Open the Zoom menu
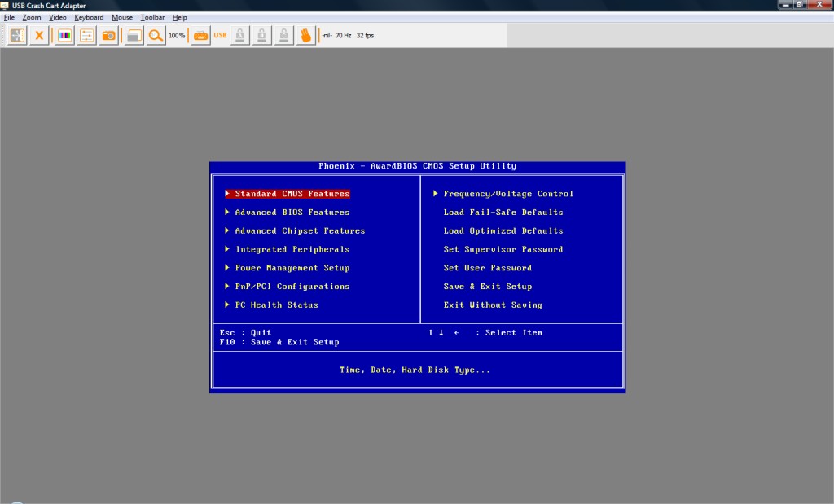This screenshot has width=834, height=504. 32,18
